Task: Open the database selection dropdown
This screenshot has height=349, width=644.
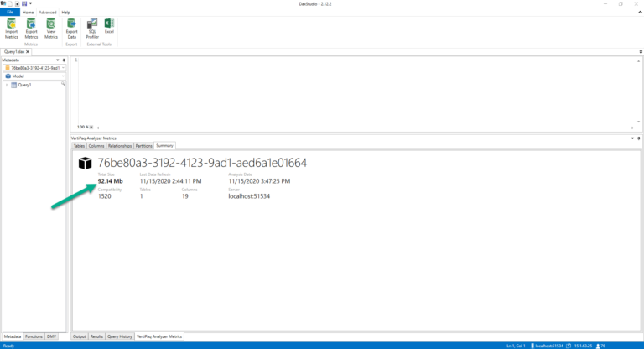Action: pyautogui.click(x=63, y=68)
